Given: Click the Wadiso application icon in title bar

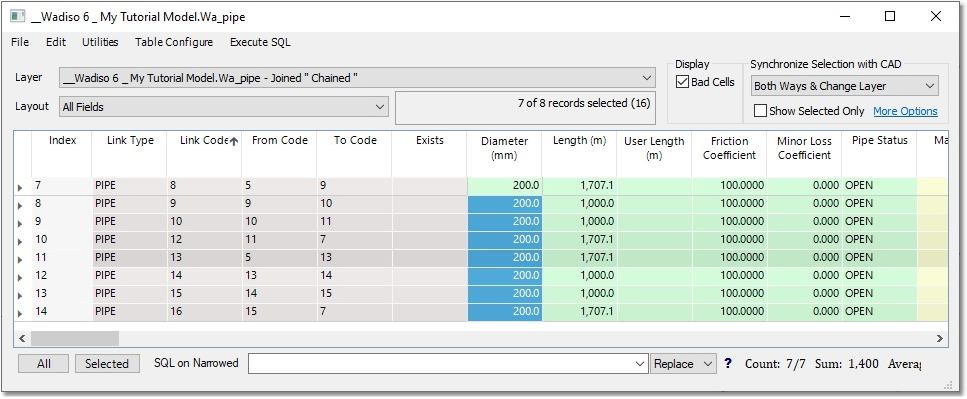Looking at the screenshot, I should click(18, 17).
